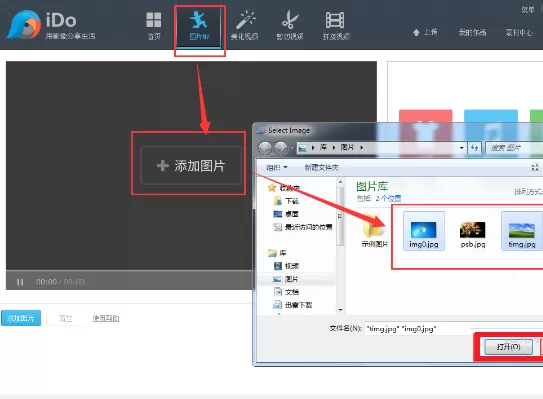The width and height of the screenshot is (543, 399).
Task: Click the 上传 upload link with arrow
Action: click(425, 32)
